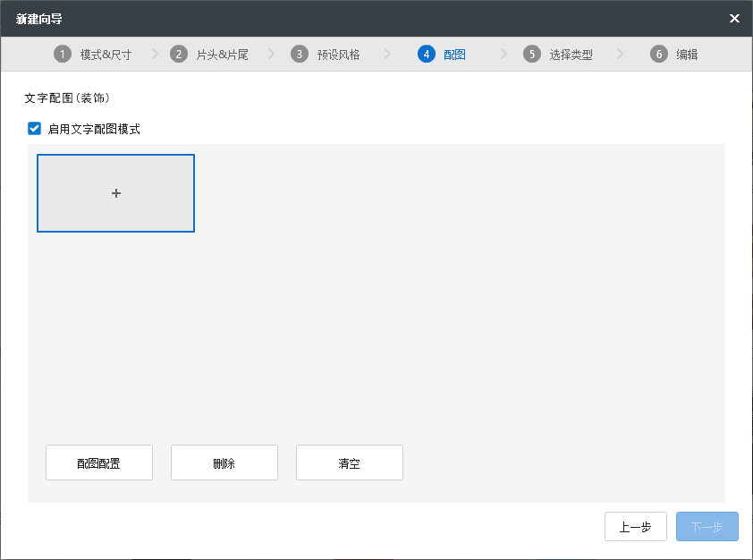
Task: Click the plus icon to add an image
Action: point(115,193)
